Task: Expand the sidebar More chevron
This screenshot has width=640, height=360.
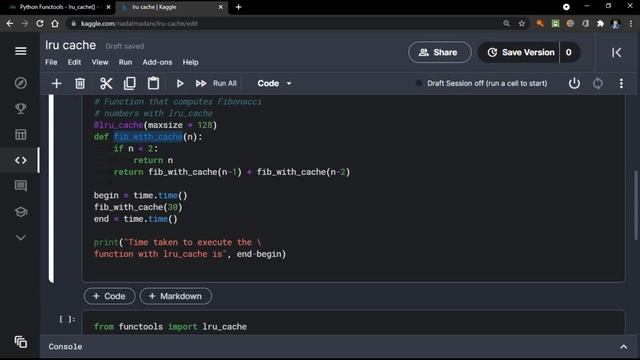Action: 20,238
